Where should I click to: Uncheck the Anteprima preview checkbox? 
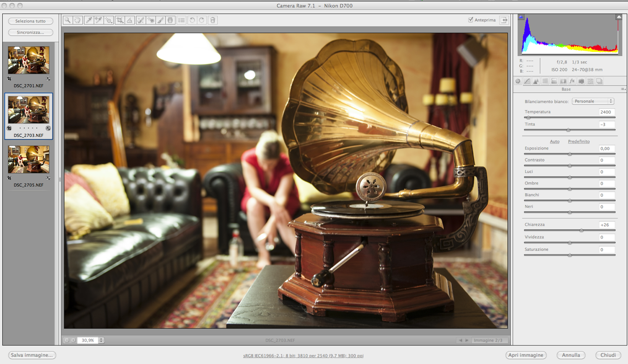(471, 20)
